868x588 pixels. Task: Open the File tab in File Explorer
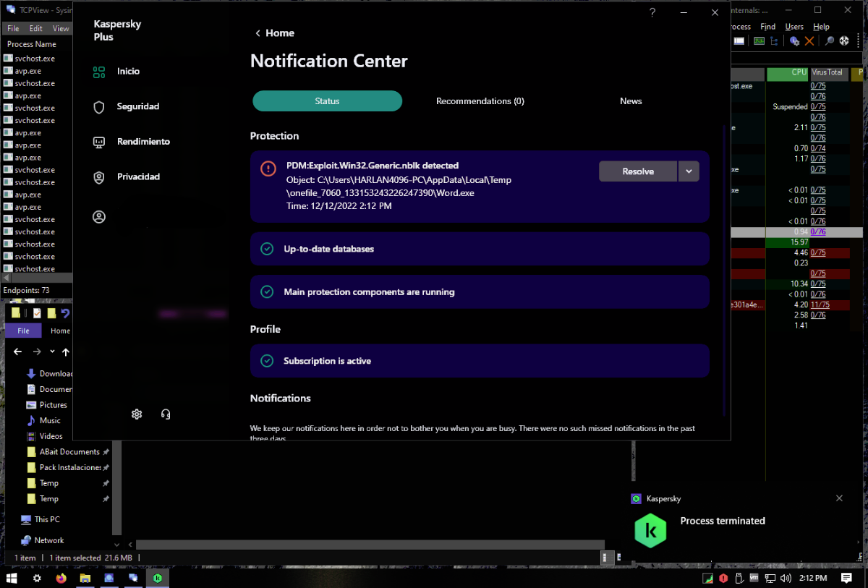23,331
